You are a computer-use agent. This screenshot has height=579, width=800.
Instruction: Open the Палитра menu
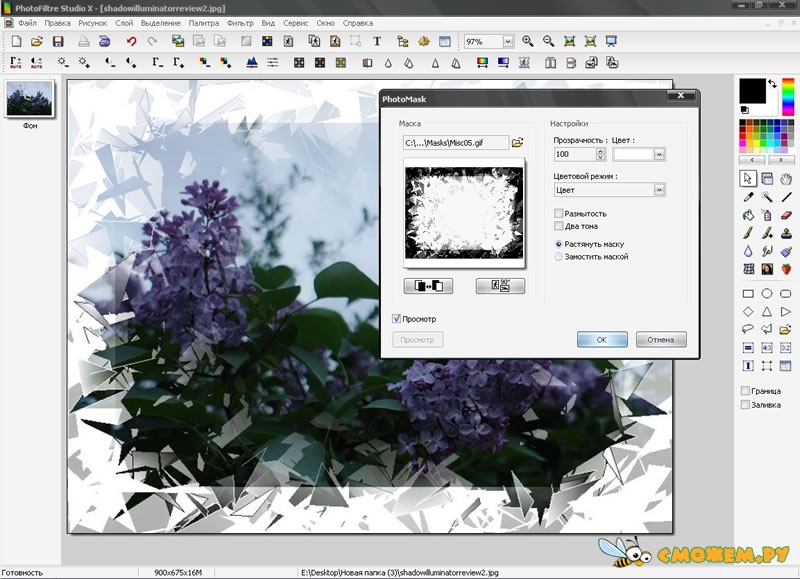(x=204, y=23)
